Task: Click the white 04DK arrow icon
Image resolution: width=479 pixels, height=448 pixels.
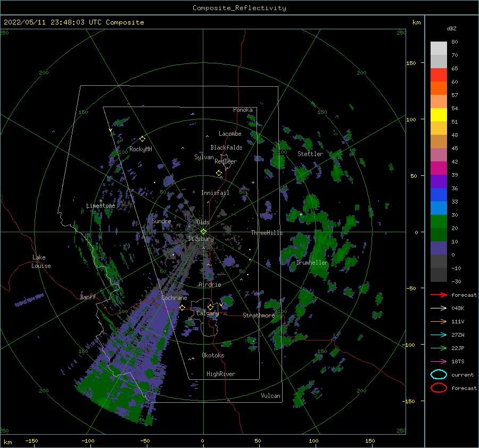Action: [439, 308]
